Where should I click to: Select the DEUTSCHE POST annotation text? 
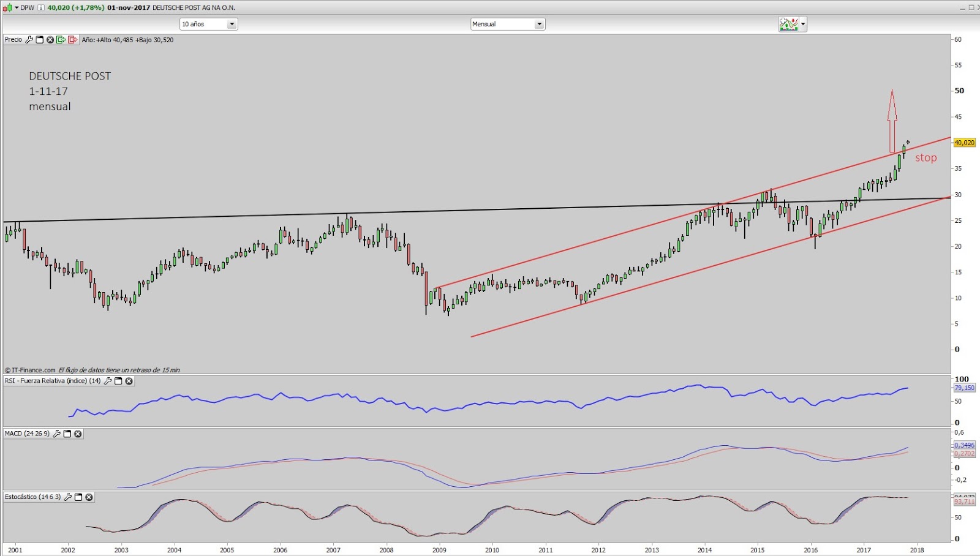70,76
